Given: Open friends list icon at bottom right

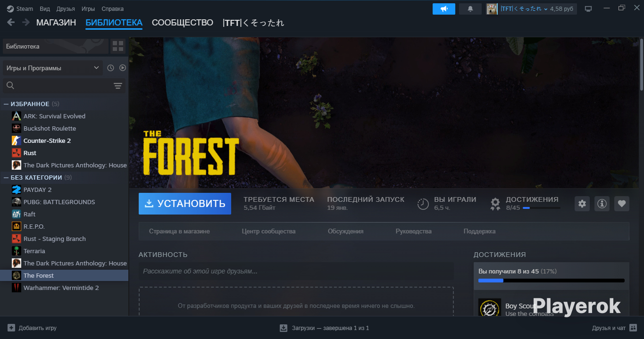Looking at the screenshot, I should (x=633, y=328).
